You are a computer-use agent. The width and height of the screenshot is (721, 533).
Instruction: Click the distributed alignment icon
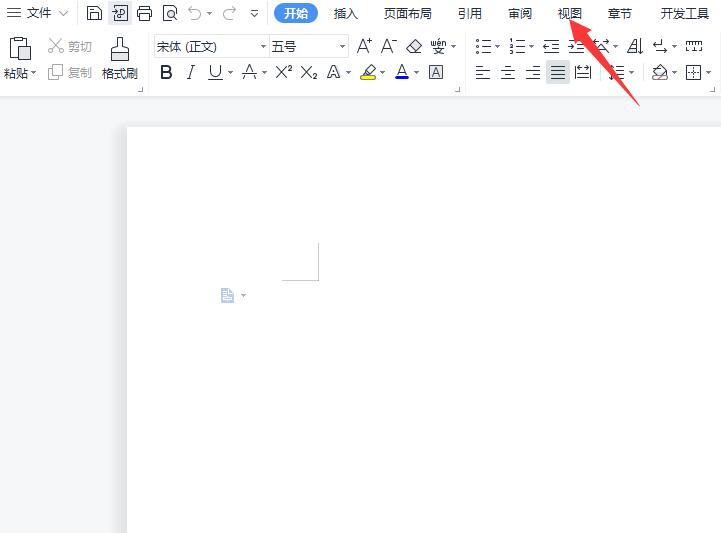click(x=583, y=72)
